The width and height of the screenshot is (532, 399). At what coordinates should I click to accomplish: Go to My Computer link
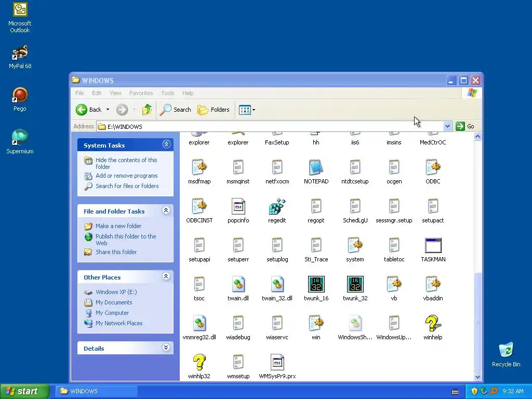click(x=112, y=313)
